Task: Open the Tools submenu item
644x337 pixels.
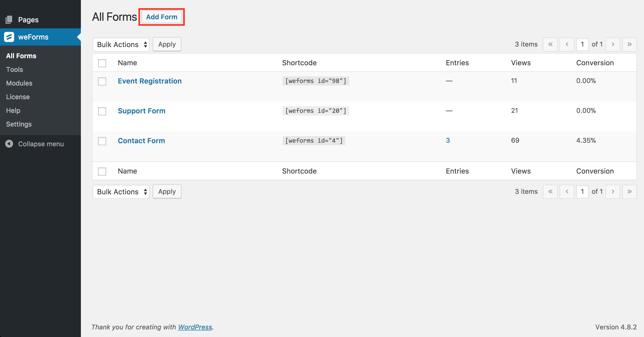Action: click(14, 69)
